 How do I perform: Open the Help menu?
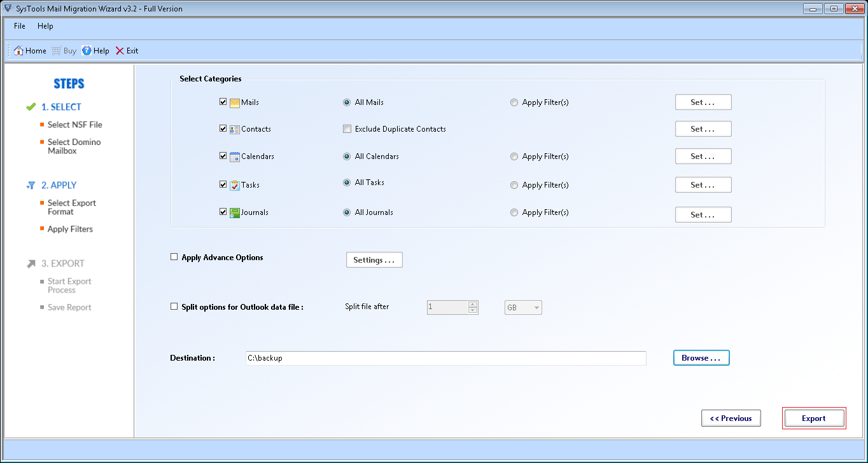click(x=45, y=26)
